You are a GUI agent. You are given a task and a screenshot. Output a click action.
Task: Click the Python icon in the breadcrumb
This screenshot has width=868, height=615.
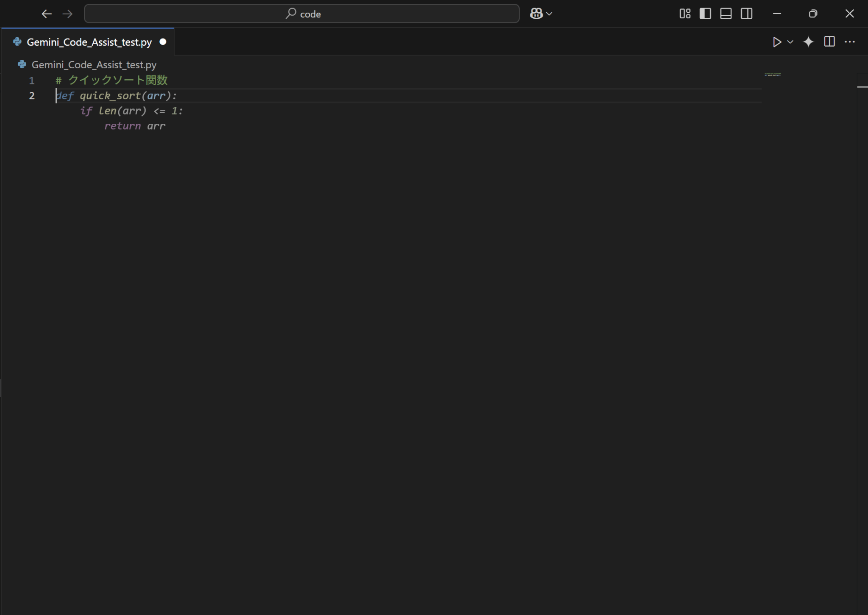click(22, 64)
